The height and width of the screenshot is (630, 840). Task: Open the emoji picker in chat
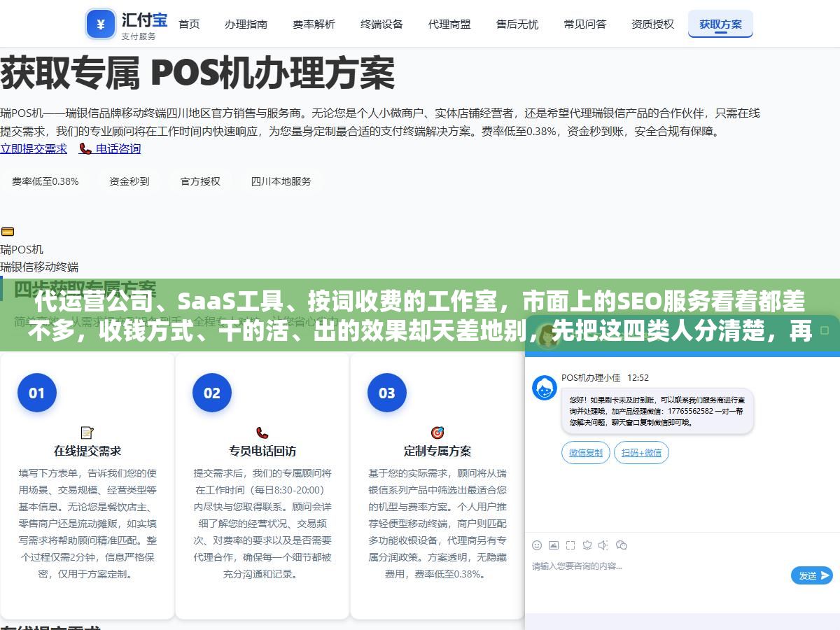point(537,545)
